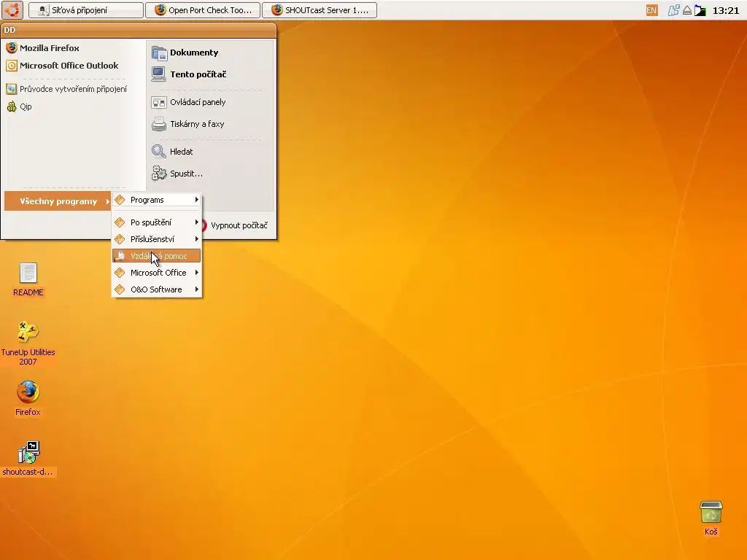Click the O&O Software folder icon
747x560 pixels.
coord(120,289)
